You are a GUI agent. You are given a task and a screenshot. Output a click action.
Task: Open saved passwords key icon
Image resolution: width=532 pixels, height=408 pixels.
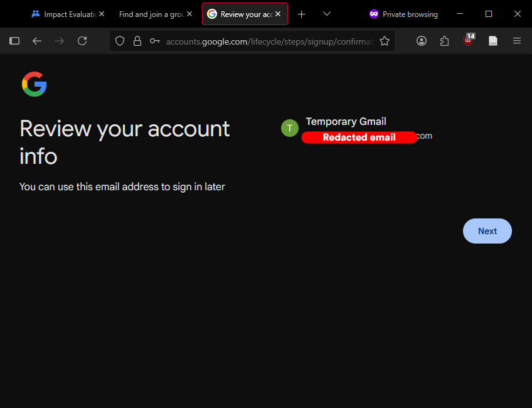click(x=154, y=41)
